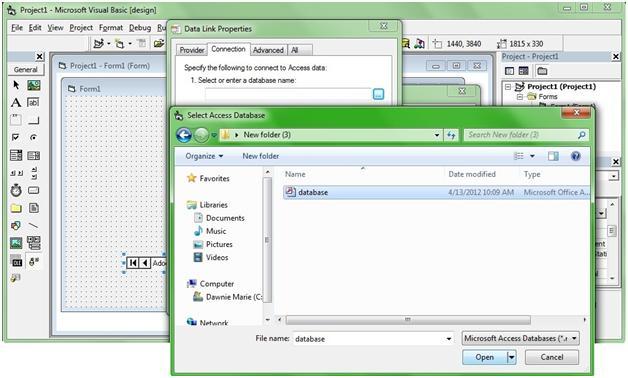Image resolution: width=628 pixels, height=378 pixels.
Task: Click View Code in Project panel
Action: click(509, 71)
